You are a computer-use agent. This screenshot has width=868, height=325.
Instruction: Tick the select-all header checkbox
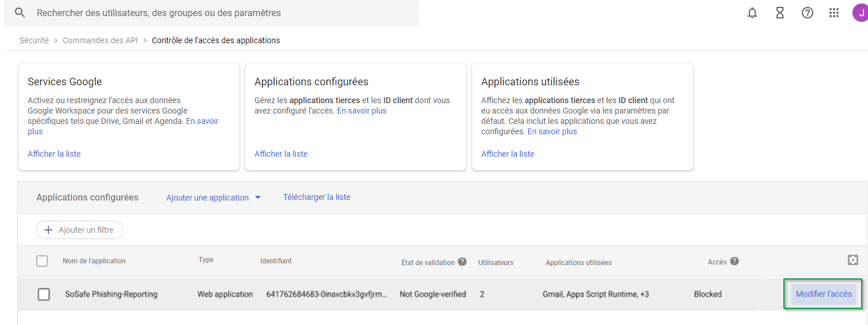pyautogui.click(x=42, y=261)
